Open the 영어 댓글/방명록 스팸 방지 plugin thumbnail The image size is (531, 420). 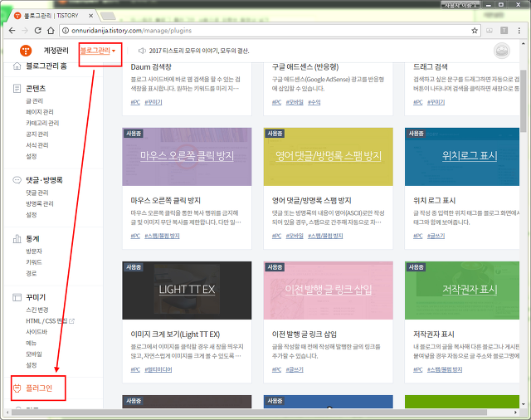click(329, 157)
